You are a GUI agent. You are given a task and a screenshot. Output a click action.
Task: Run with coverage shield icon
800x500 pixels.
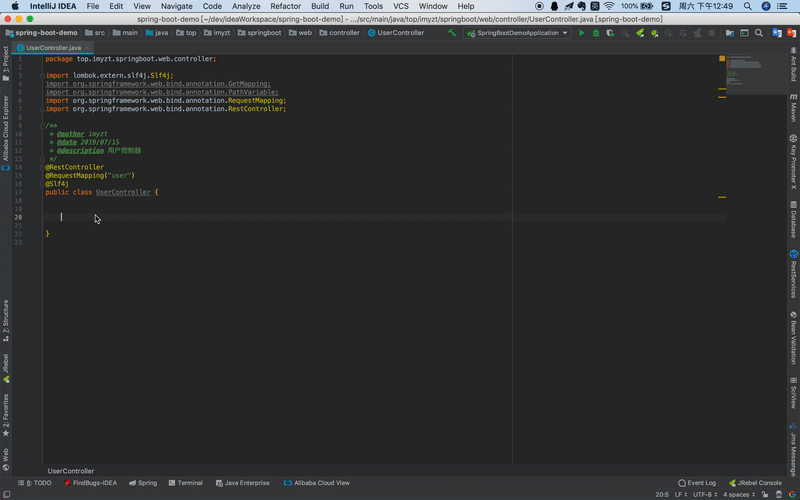pyautogui.click(x=611, y=33)
